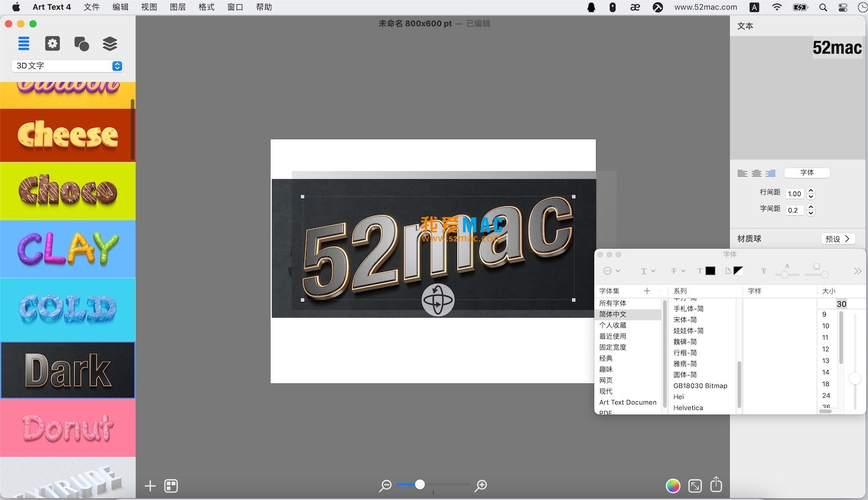Viewport: 868px width, 500px height.
Task: Open the 编辑 menu
Action: (120, 7)
